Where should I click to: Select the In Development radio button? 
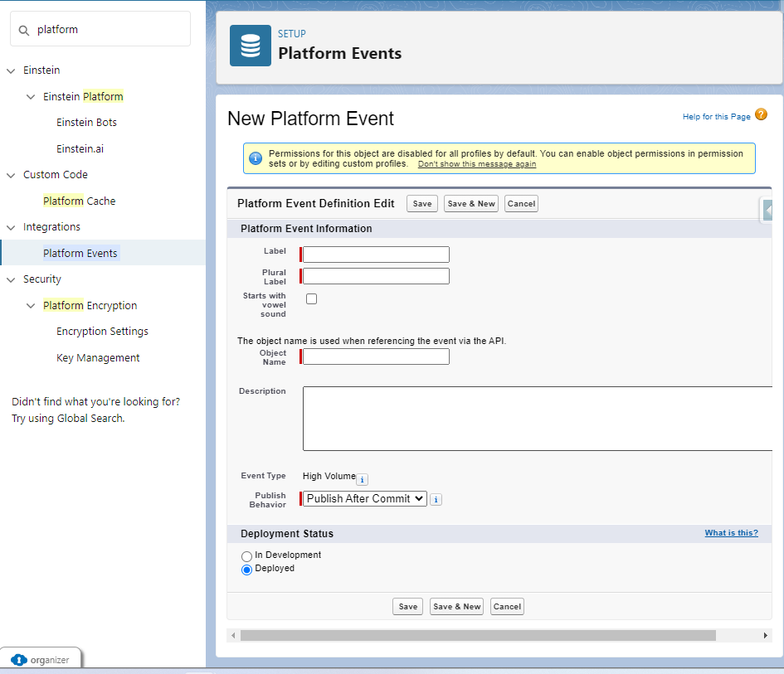(x=246, y=555)
